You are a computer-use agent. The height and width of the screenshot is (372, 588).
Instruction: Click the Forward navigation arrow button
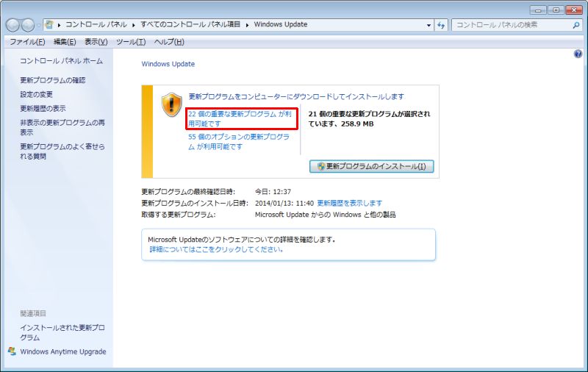pos(28,25)
